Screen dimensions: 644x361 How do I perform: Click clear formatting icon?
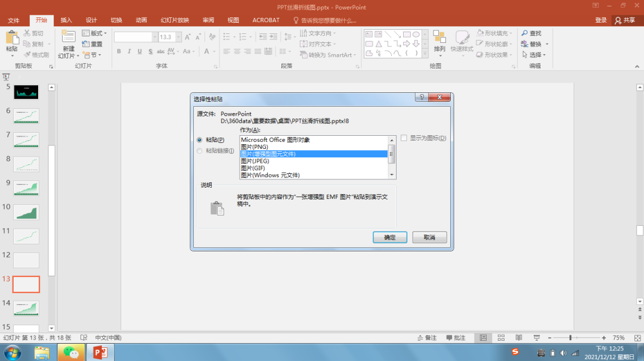tap(212, 37)
